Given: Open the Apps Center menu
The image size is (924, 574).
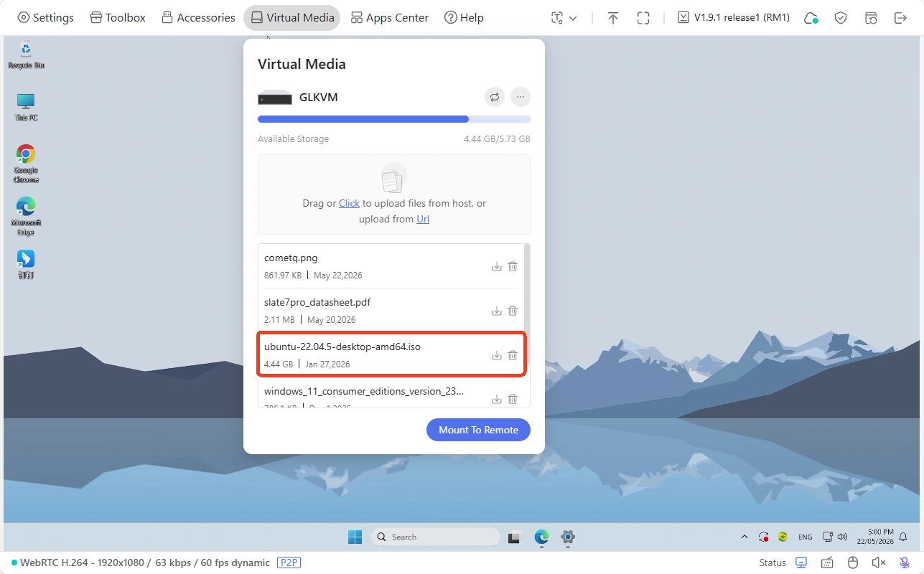Looking at the screenshot, I should (390, 18).
